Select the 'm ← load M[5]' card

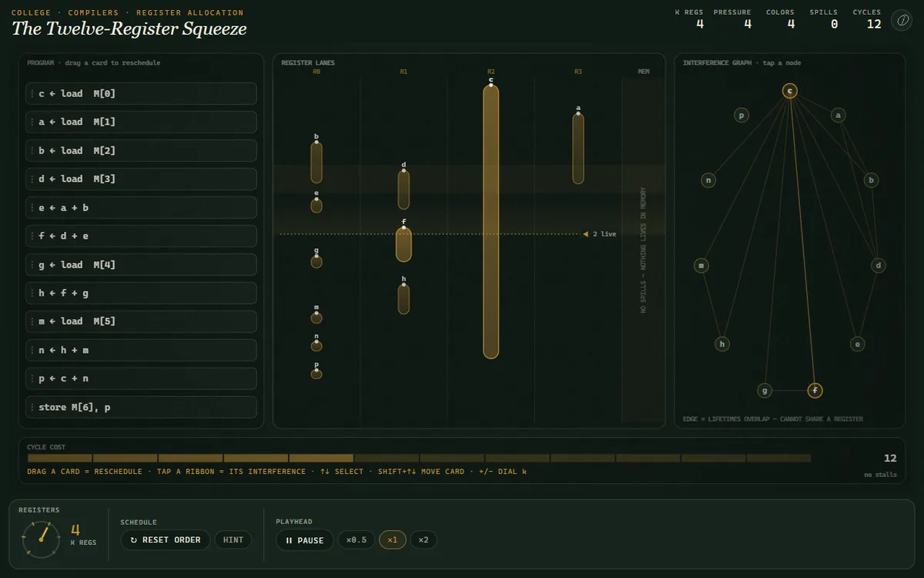[141, 321]
